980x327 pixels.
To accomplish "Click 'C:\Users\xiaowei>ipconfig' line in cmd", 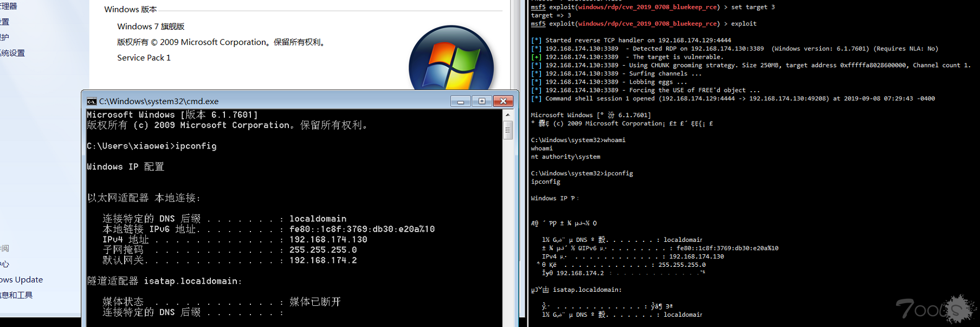I will coord(152,146).
